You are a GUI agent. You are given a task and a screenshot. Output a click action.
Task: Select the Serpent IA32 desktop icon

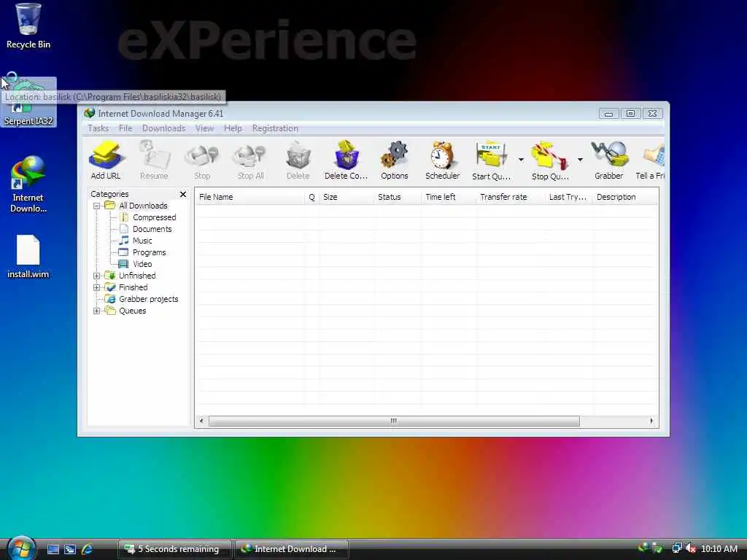pos(28,102)
